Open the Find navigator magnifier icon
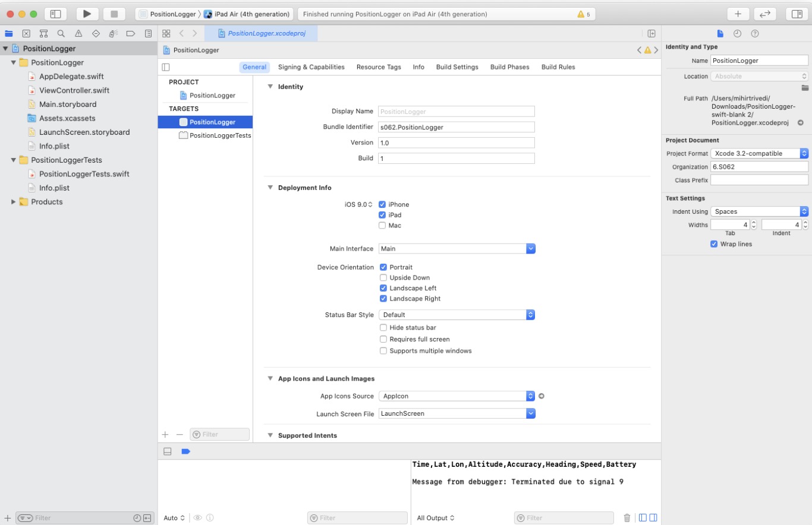This screenshot has width=812, height=525. [61, 34]
